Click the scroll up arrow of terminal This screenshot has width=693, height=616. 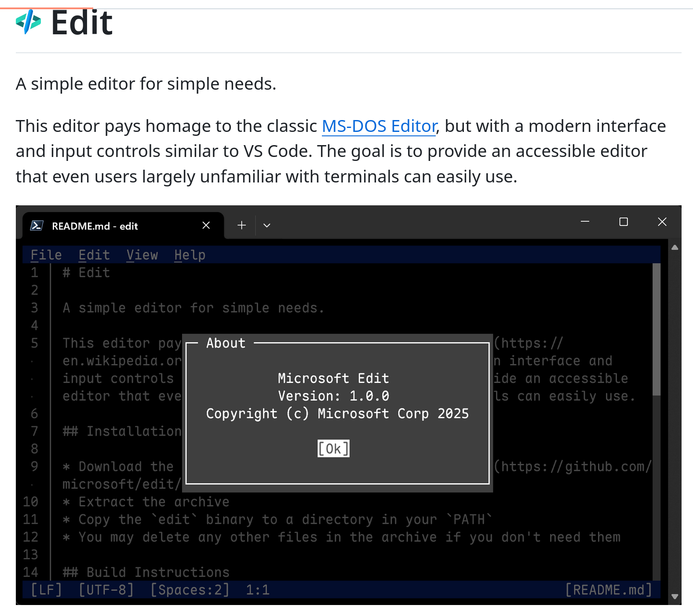[675, 248]
